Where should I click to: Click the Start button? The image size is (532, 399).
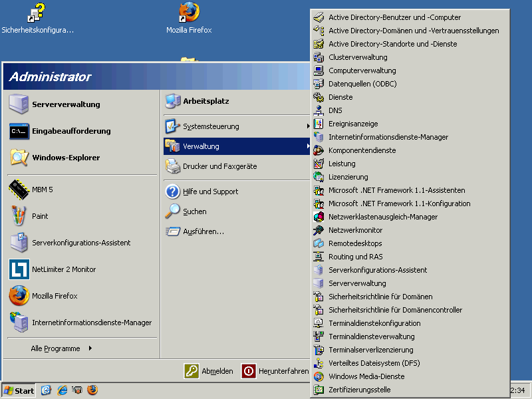click(19, 391)
